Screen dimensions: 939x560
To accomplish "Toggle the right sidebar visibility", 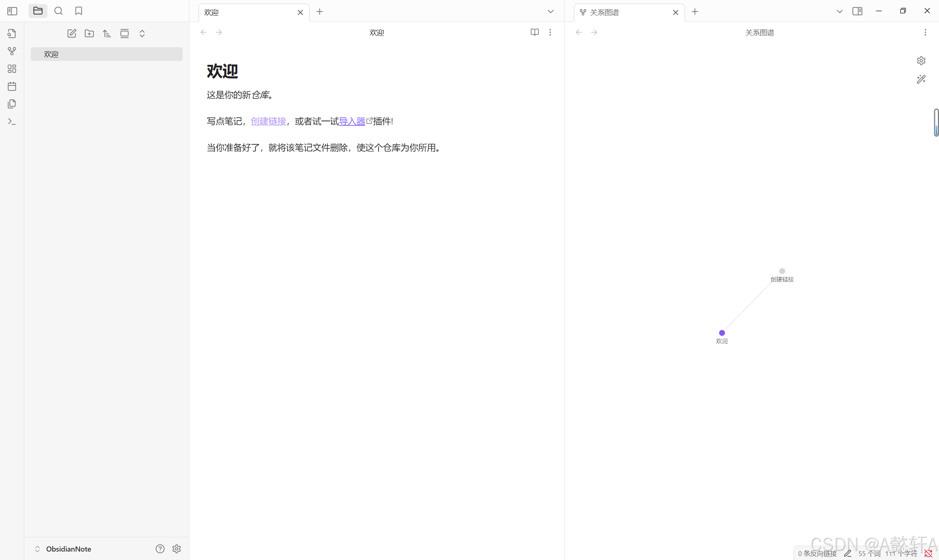I will coord(857,11).
